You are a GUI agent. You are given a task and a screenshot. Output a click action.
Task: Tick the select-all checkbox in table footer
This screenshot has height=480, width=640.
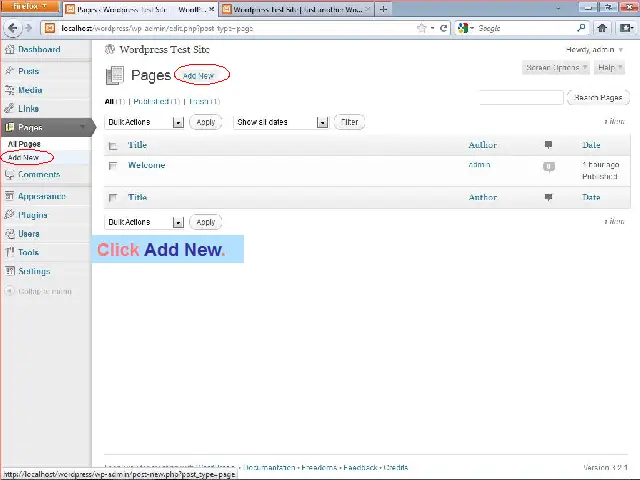(113, 198)
